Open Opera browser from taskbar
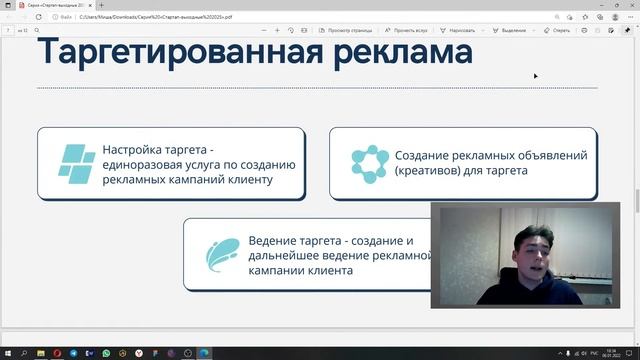Viewport: 640px width, 360px height. 57,353
